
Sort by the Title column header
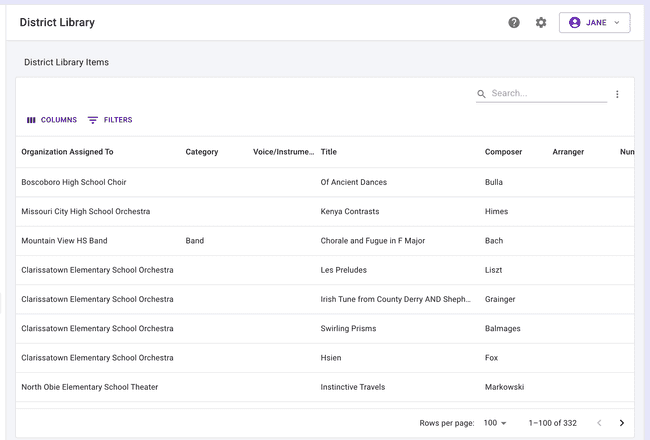[x=329, y=152]
